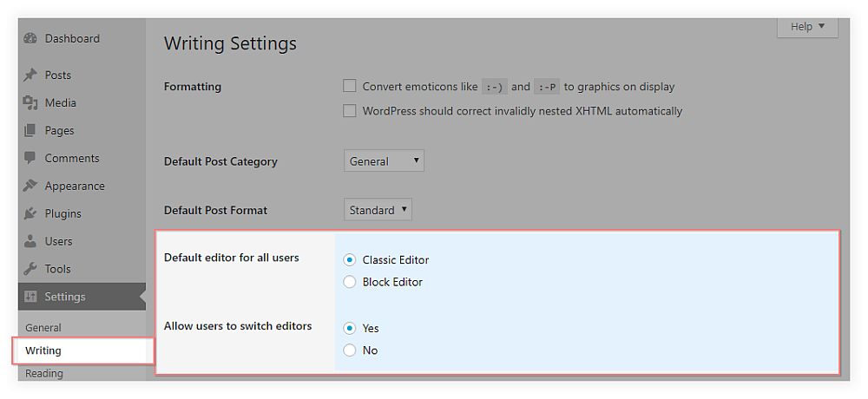Screen dimensions: 868x399
Task: Open the Default Post Category dropdown
Action: [x=384, y=161]
